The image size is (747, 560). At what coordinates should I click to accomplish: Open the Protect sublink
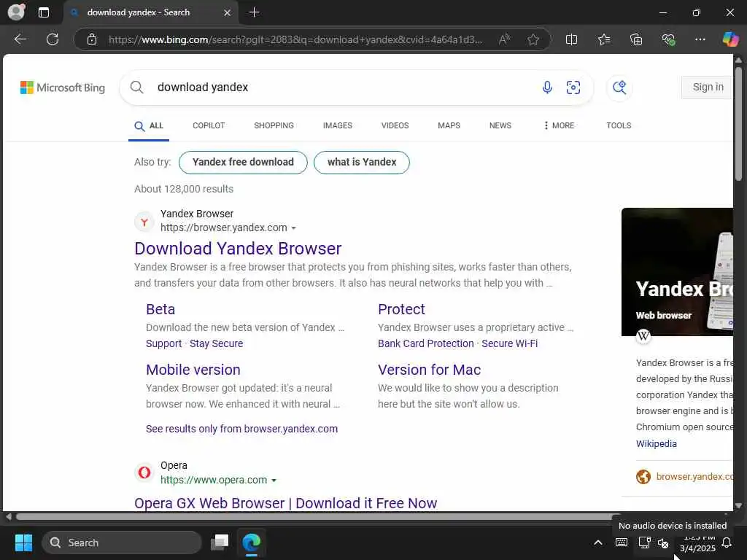pos(401,309)
